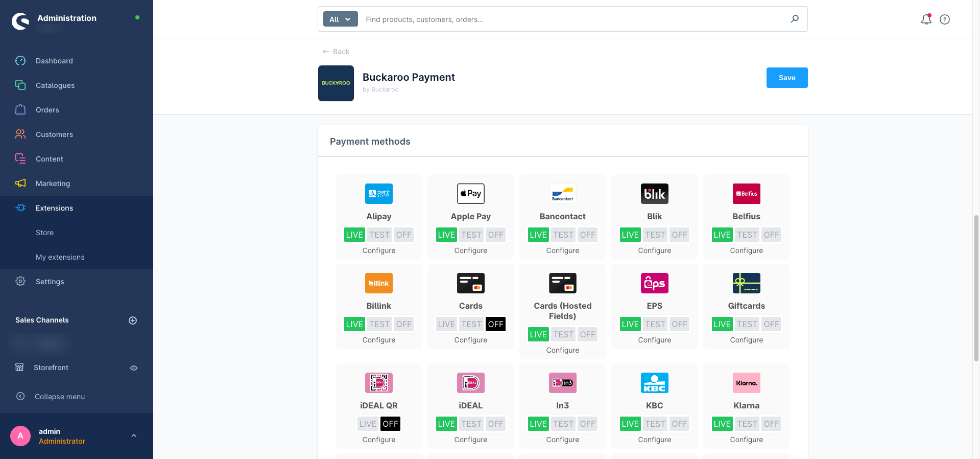Set Alipay to TEST mode
Screen dimensions: 980x459
tap(379, 235)
